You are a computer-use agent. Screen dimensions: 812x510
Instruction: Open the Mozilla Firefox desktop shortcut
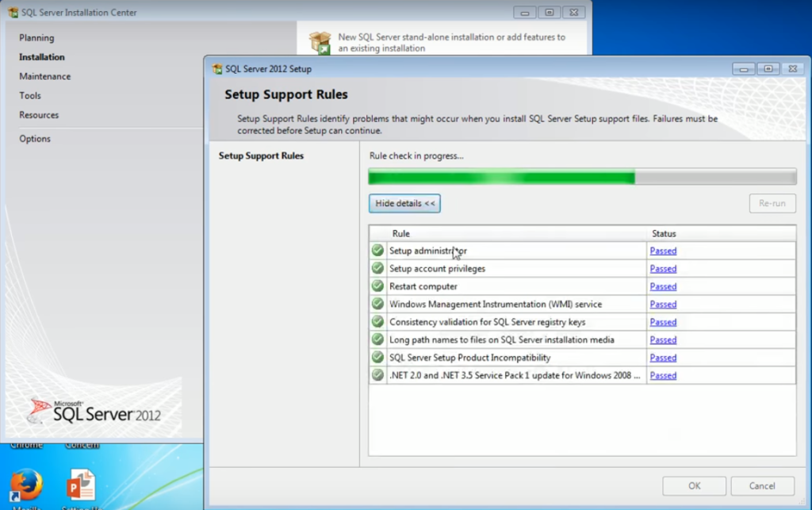pos(26,484)
